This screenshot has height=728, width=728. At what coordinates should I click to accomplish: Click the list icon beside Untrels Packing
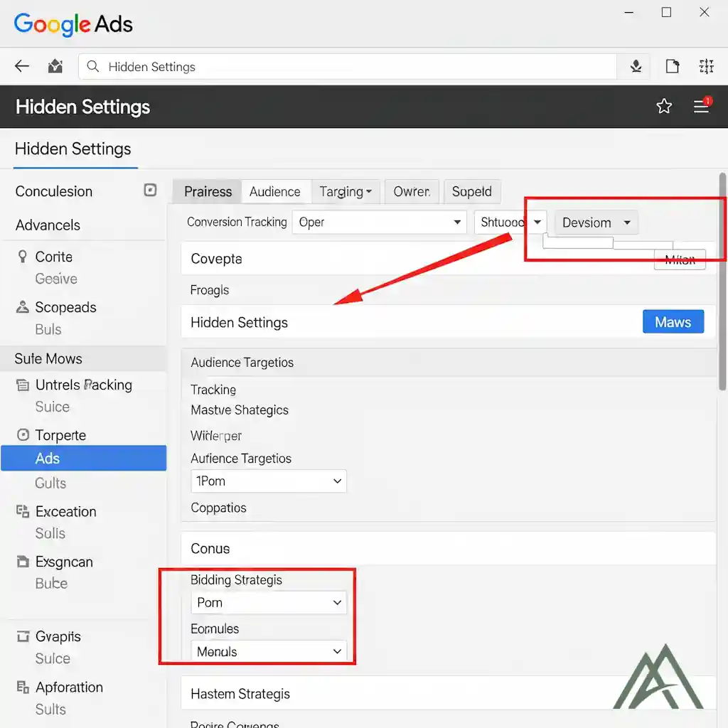(22, 385)
